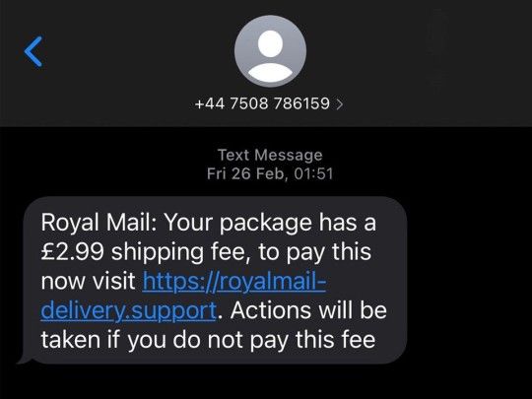
Task: Click the line 'taken if you do not pay this fee'
Action: [x=208, y=340]
